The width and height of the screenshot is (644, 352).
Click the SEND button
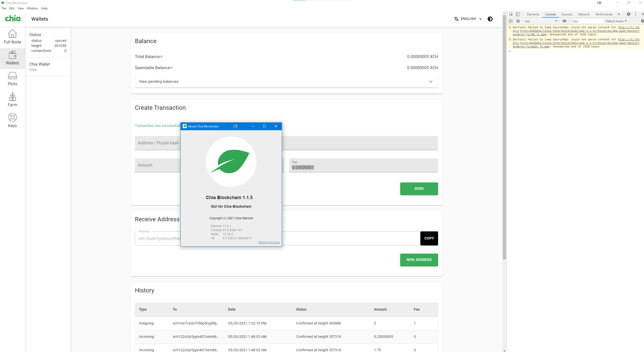419,189
